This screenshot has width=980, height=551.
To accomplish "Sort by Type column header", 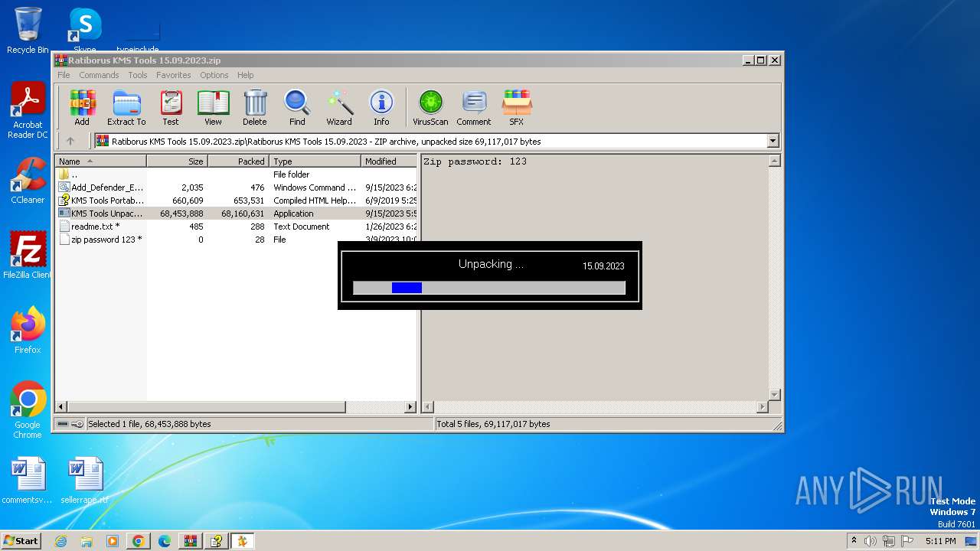I will (x=315, y=161).
